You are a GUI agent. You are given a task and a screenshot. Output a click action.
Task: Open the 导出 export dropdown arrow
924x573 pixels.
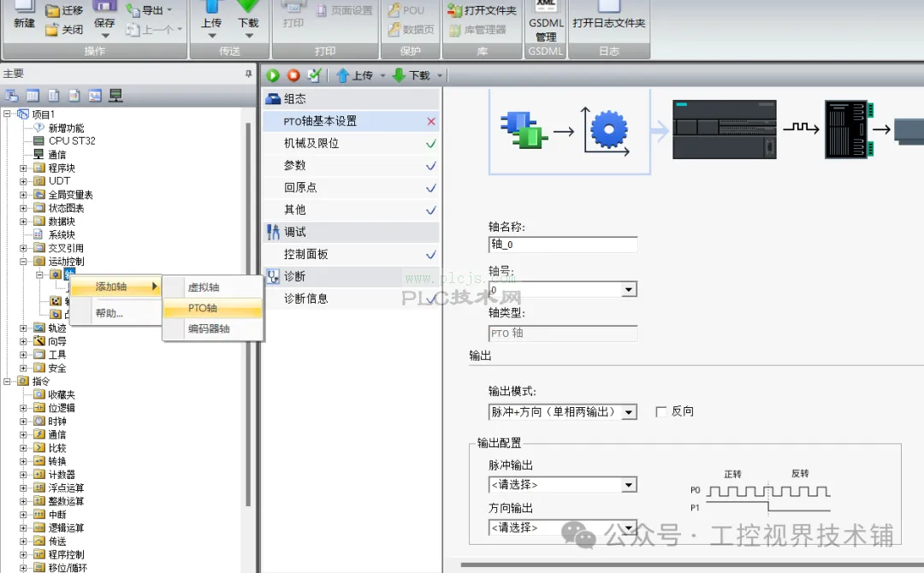pyautogui.click(x=170, y=10)
